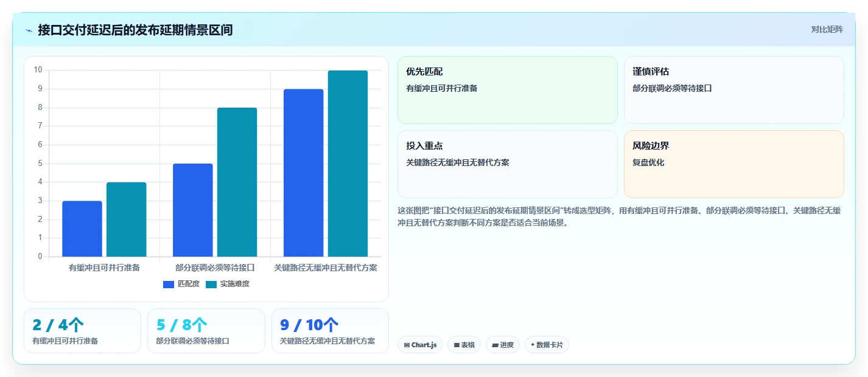Toggle the 匹配度 legend entry
868x377 pixels.
pos(181,284)
